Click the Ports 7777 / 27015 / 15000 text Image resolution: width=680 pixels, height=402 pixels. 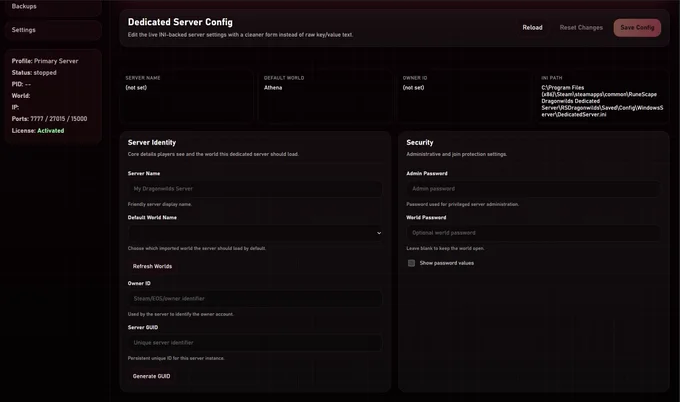(x=49, y=119)
